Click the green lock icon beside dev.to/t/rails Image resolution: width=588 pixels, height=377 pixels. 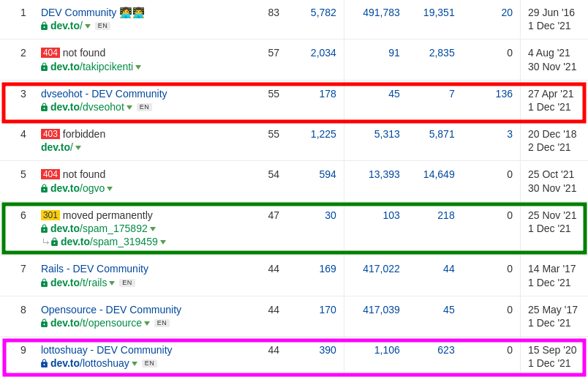pos(45,283)
